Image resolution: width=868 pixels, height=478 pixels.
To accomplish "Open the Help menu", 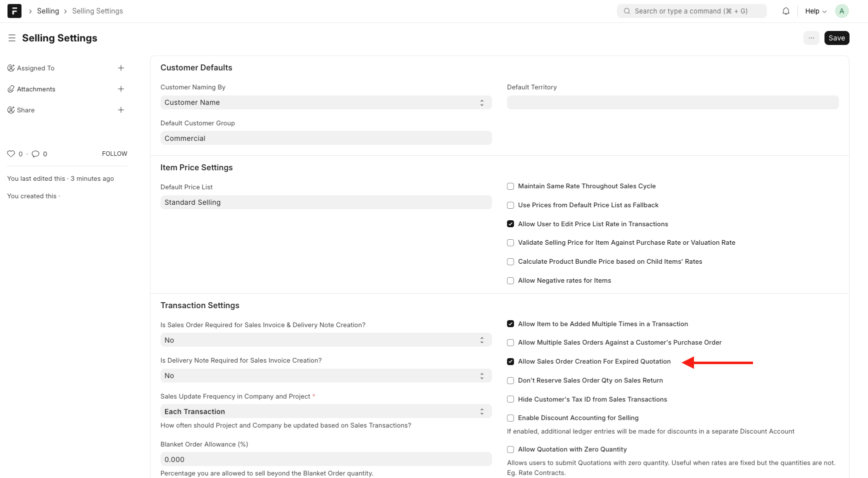I will pos(815,11).
